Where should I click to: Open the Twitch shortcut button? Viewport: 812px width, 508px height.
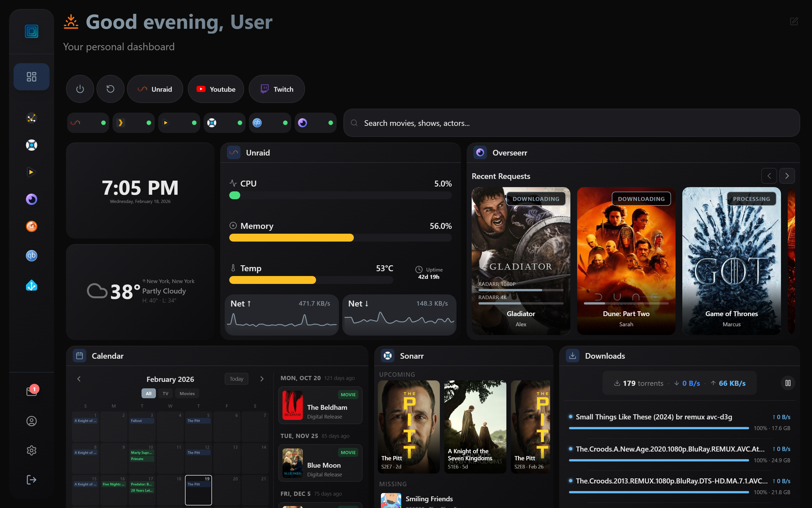click(277, 89)
